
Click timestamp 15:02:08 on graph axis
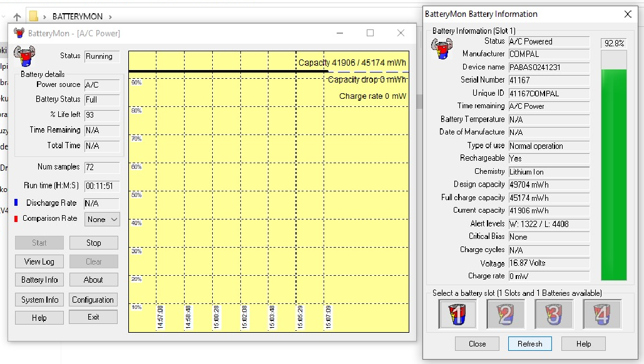tap(244, 317)
